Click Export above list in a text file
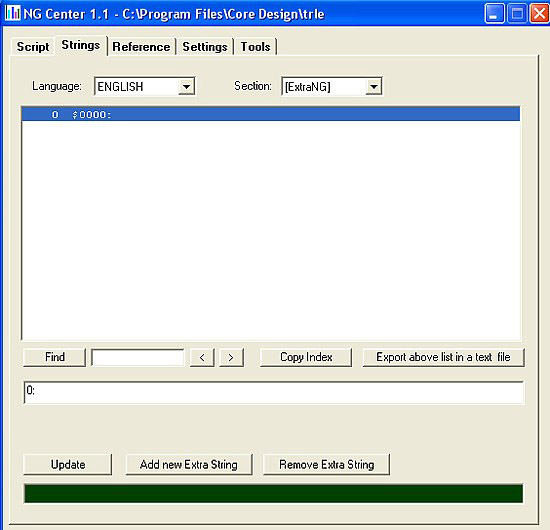This screenshot has height=530, width=550. [443, 357]
